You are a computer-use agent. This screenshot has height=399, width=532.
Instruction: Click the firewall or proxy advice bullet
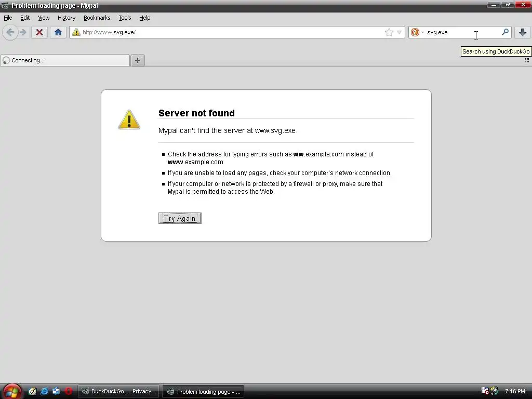(x=275, y=188)
